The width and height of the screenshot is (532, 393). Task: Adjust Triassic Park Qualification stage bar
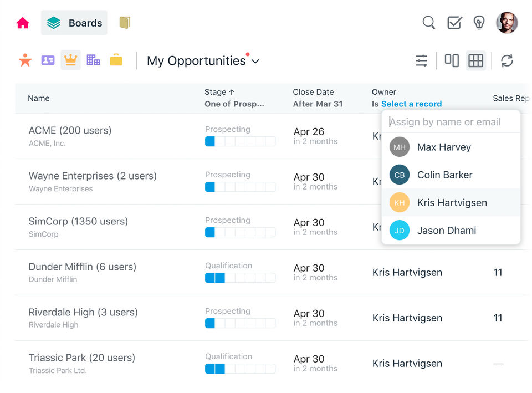click(240, 369)
